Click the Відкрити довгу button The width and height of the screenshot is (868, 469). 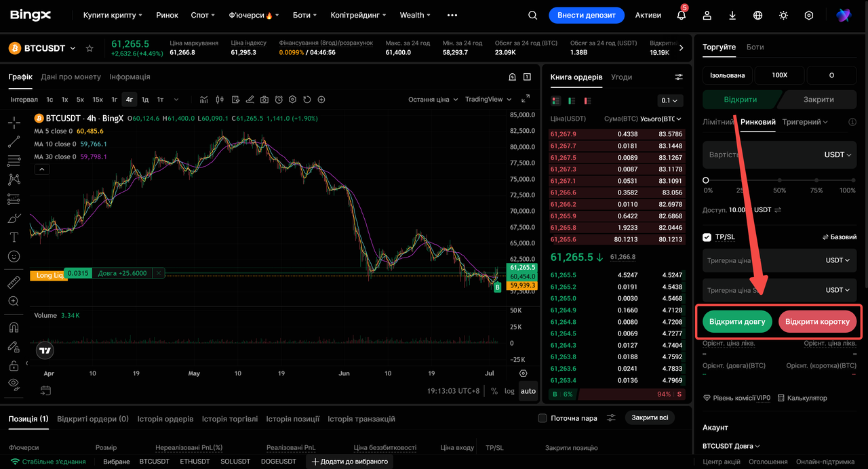coord(737,322)
